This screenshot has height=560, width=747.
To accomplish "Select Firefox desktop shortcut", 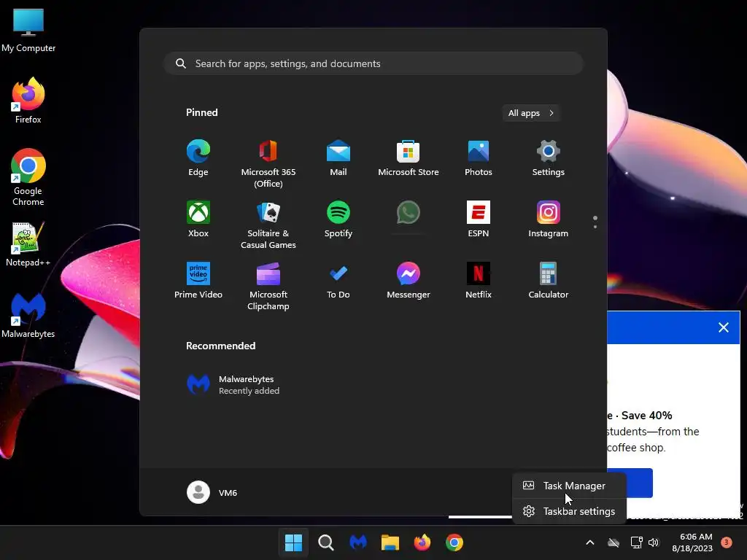I will [28, 101].
